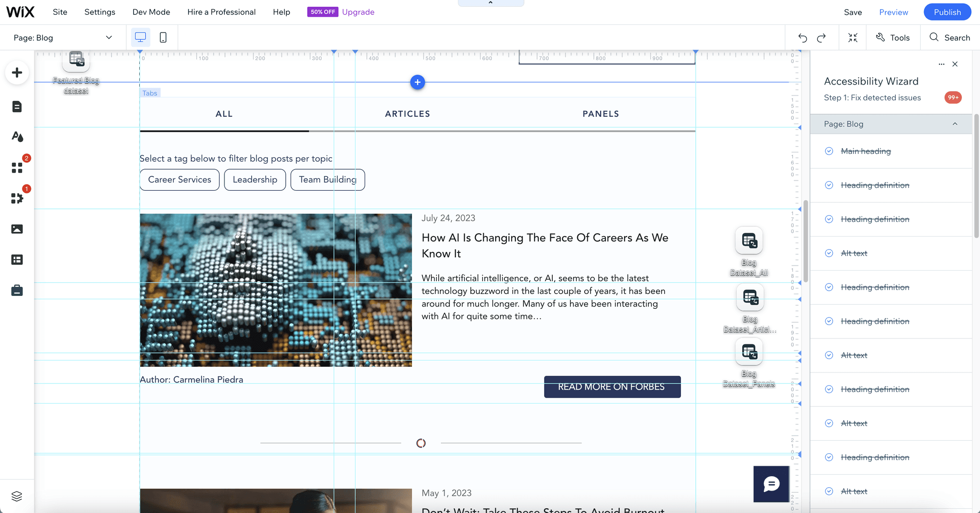Open the Layers panel
The image size is (980, 513).
(17, 496)
